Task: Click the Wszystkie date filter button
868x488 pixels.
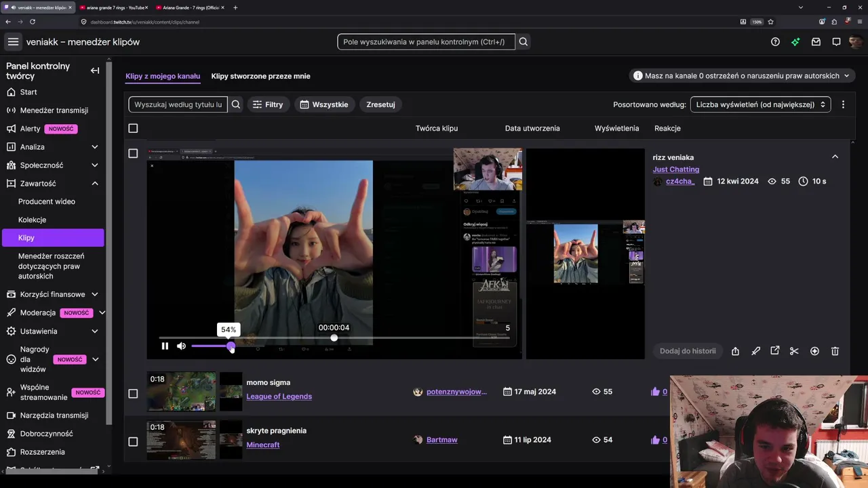Action: [324, 104]
